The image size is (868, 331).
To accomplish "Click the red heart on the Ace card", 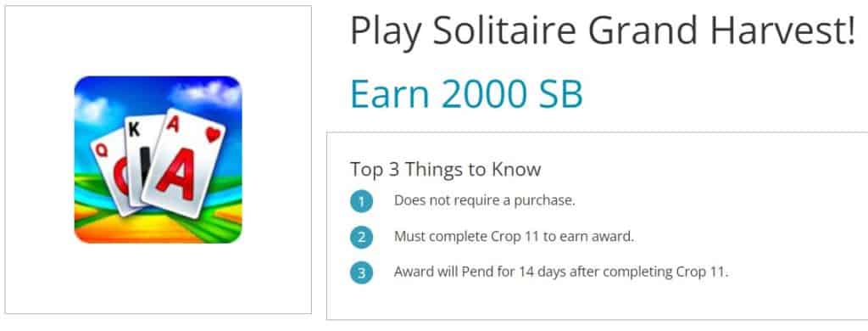I will pos(213,135).
